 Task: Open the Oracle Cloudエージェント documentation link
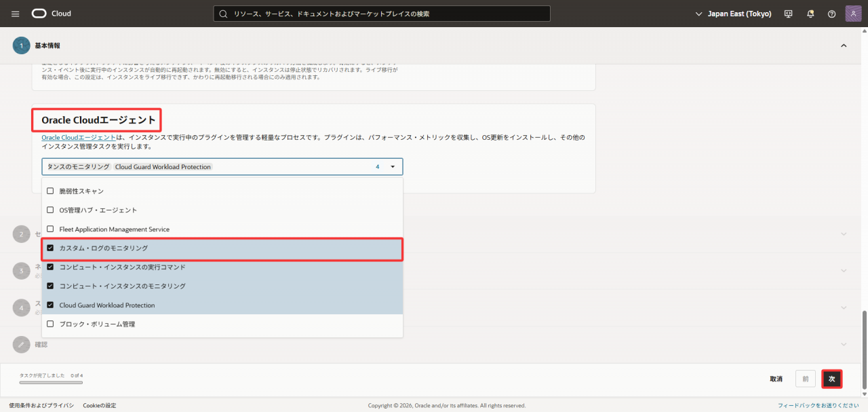79,137
